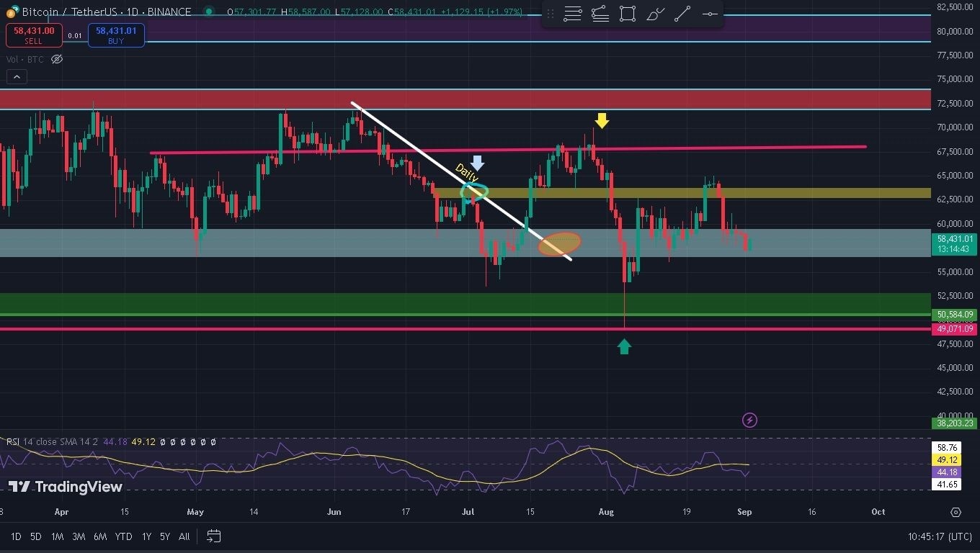Click the TradingView logo
This screenshot has height=553, width=980.
[x=66, y=487]
